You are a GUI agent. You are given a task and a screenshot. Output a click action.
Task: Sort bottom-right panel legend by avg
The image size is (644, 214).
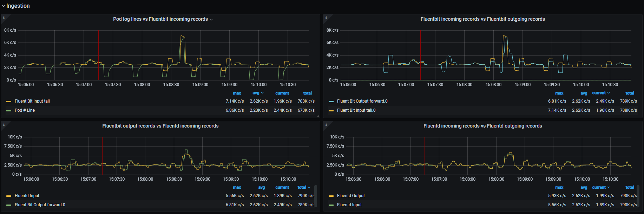click(x=584, y=187)
